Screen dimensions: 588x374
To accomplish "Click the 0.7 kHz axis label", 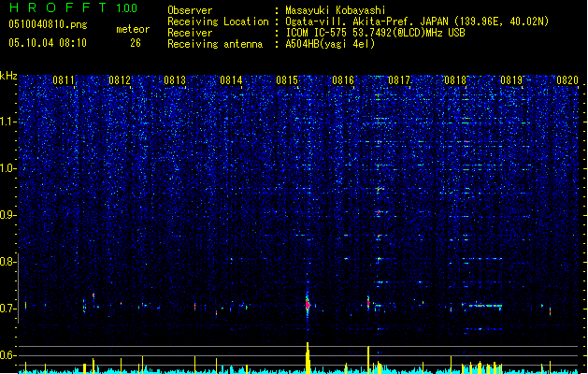I will pos(7,309).
